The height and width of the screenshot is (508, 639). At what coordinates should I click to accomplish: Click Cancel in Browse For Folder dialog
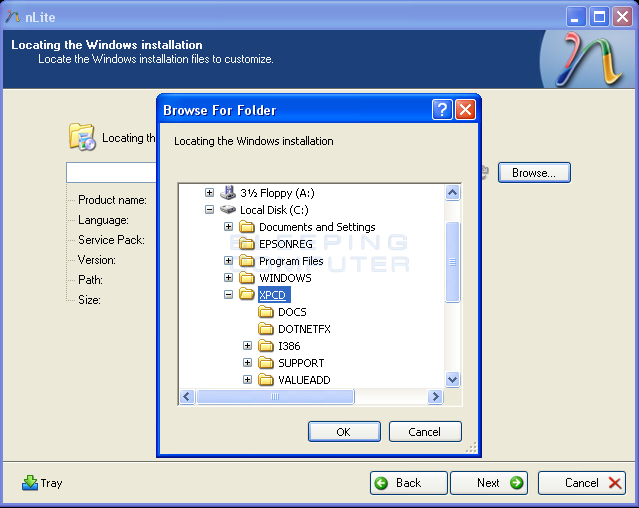[x=425, y=432]
